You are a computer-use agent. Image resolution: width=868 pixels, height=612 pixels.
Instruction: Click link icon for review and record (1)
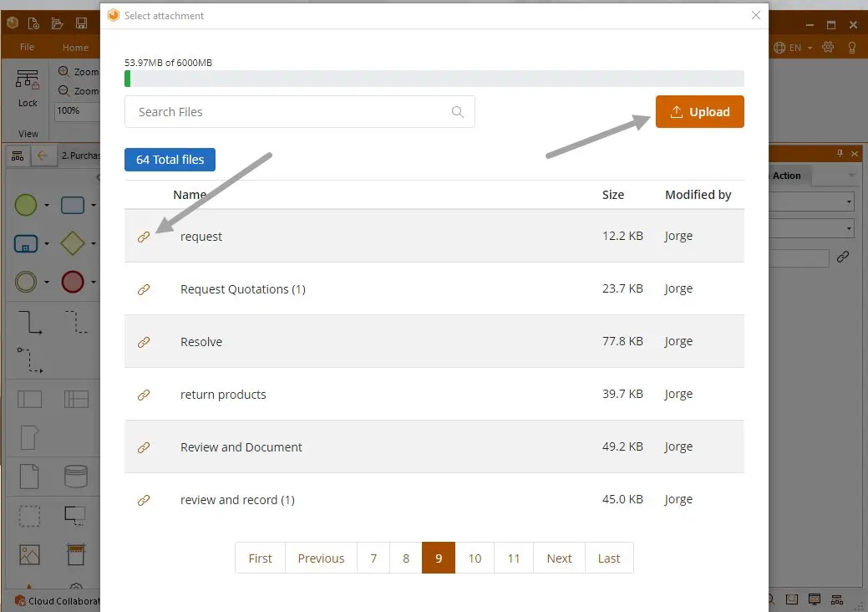144,500
